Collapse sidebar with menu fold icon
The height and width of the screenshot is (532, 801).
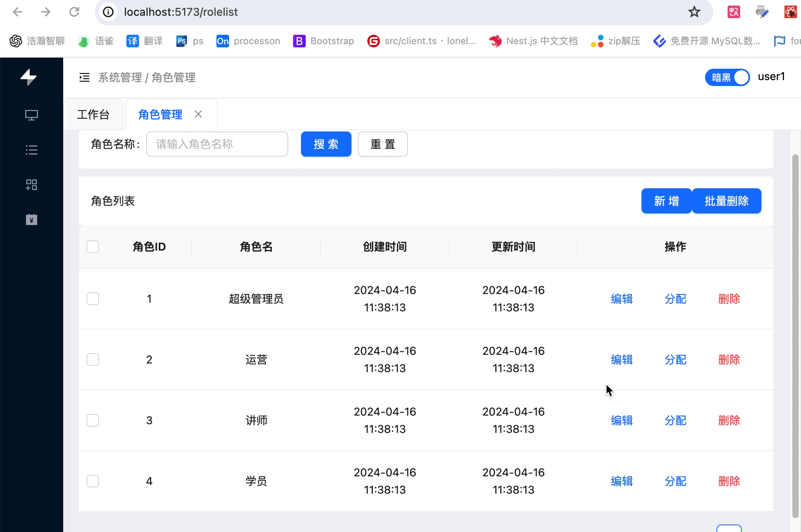tap(85, 77)
